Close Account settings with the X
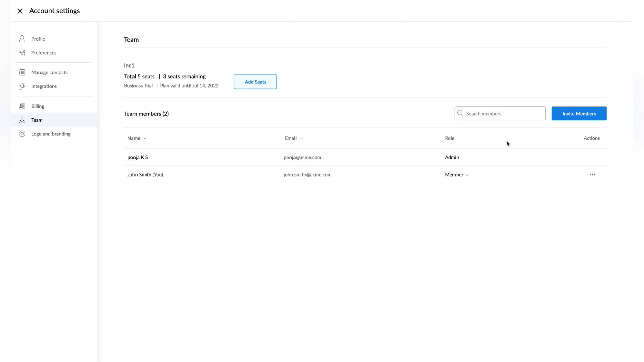The height and width of the screenshot is (362, 644). click(x=20, y=11)
